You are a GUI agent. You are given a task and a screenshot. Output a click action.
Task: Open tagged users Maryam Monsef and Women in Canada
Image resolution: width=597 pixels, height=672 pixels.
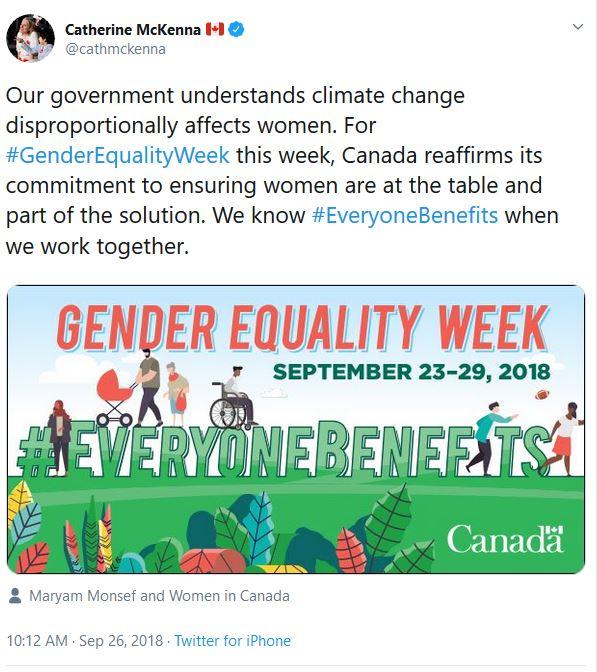point(159,596)
